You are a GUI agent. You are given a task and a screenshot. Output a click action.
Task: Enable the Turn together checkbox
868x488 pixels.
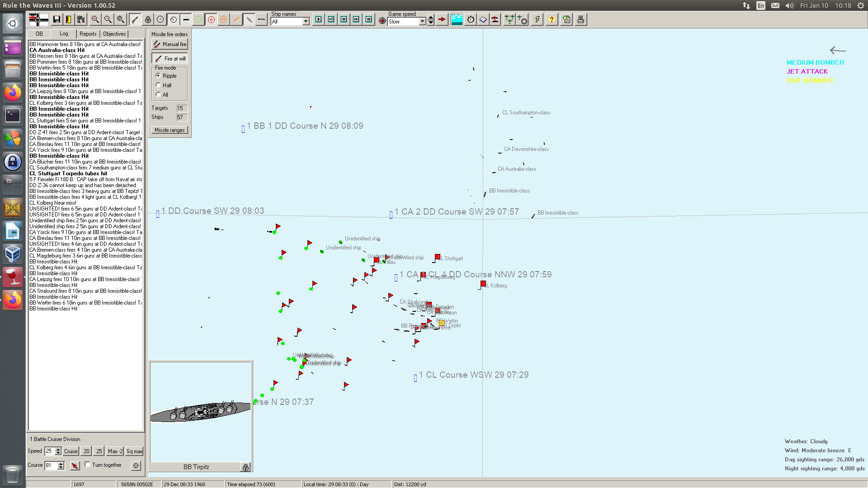point(88,465)
